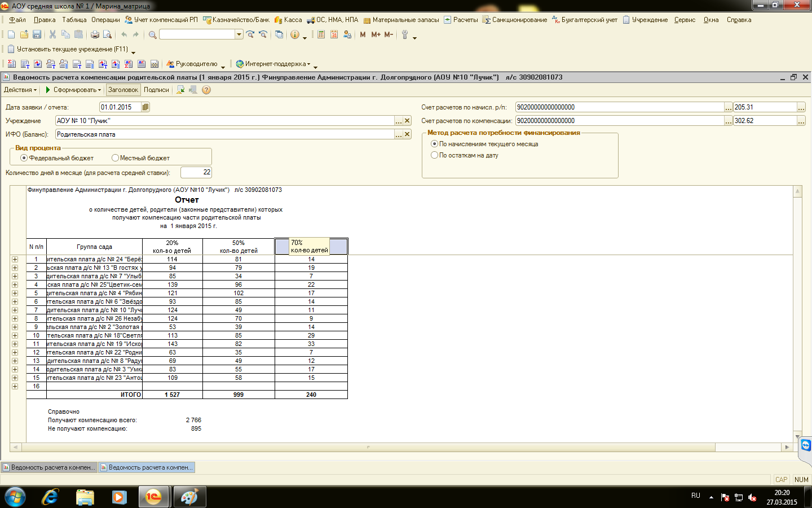The image size is (812, 508).
Task: Expand row 1 with the plus sign
Action: (15, 260)
